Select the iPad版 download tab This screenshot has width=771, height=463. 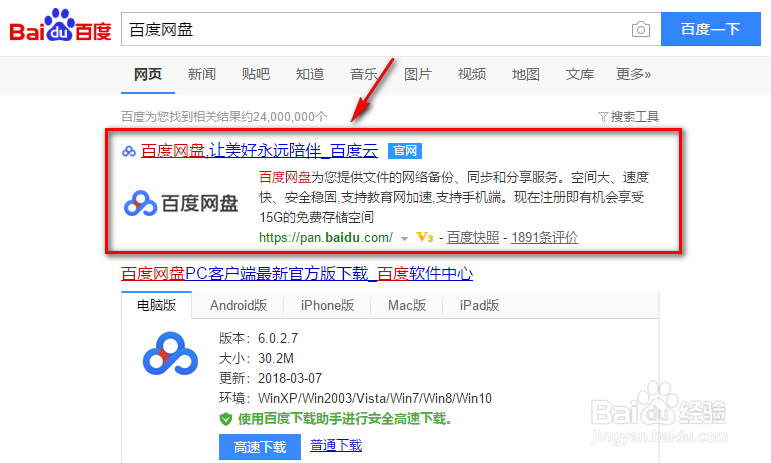click(479, 305)
